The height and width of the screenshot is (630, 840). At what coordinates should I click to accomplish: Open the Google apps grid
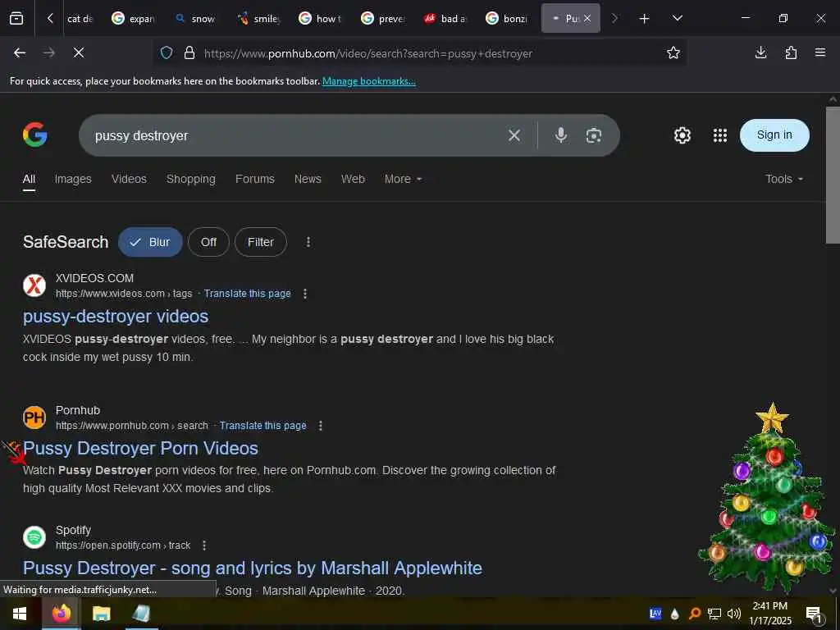coord(720,135)
